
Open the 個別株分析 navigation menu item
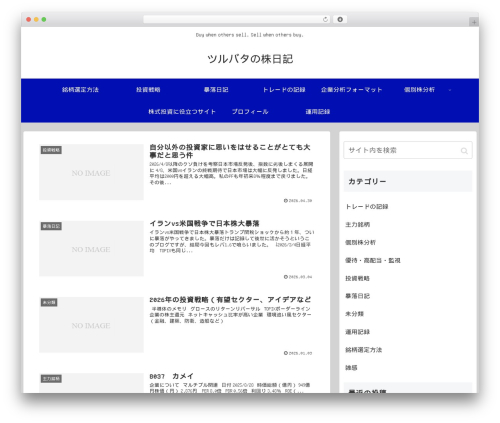(x=419, y=90)
